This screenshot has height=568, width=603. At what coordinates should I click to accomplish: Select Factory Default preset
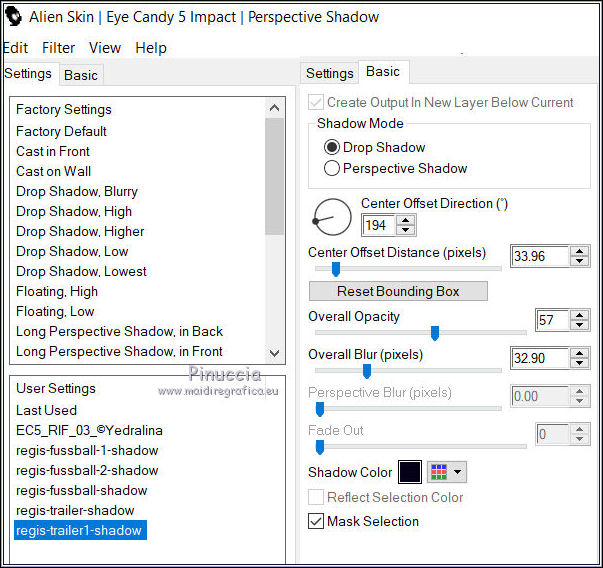[61, 132]
